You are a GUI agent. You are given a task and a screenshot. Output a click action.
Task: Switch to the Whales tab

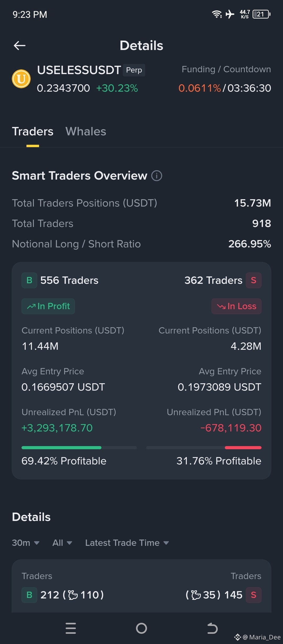pos(86,131)
